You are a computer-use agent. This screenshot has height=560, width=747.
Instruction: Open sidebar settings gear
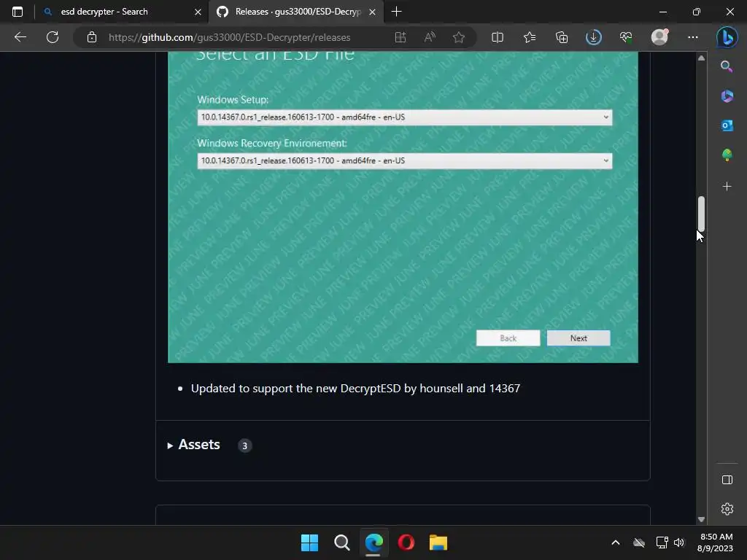click(x=727, y=509)
